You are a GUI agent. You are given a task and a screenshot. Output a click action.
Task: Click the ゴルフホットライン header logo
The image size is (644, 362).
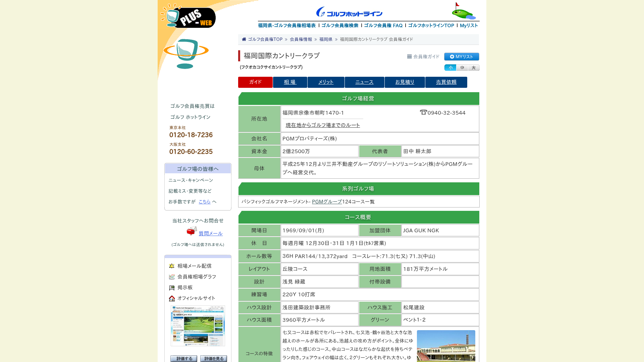point(349,12)
